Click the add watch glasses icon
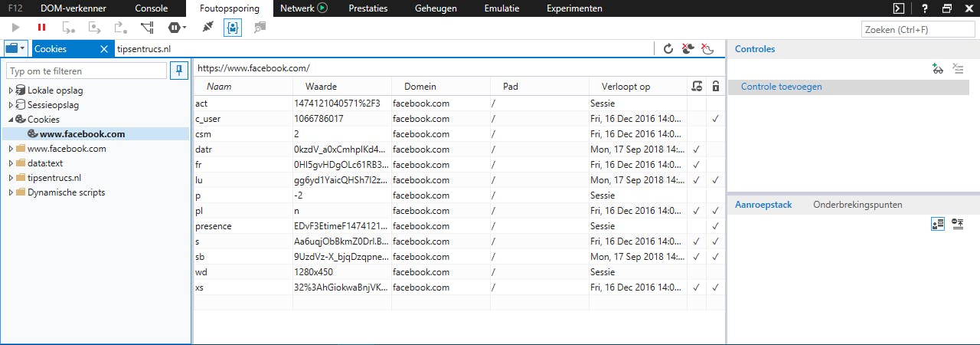The height and width of the screenshot is (345, 980). pos(938,69)
